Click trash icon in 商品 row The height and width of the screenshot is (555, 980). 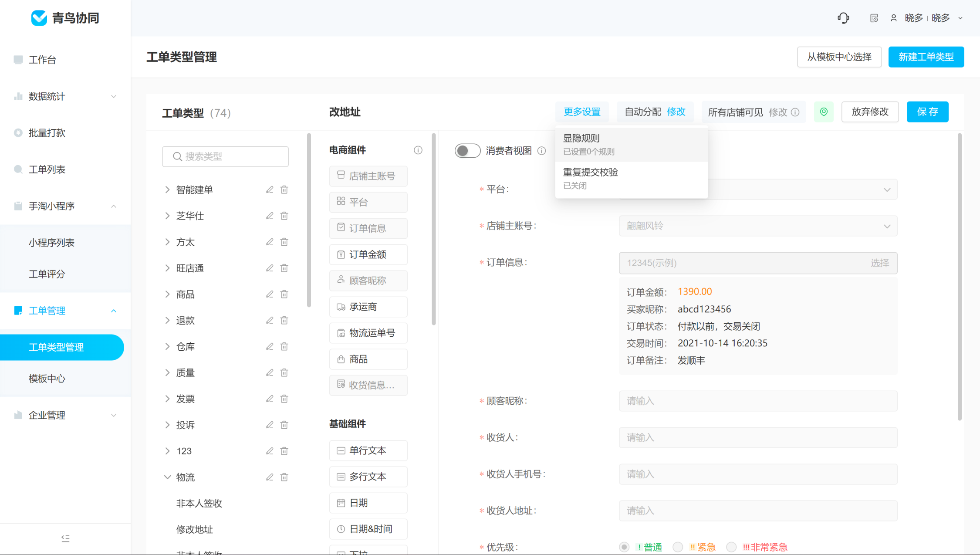[284, 294]
